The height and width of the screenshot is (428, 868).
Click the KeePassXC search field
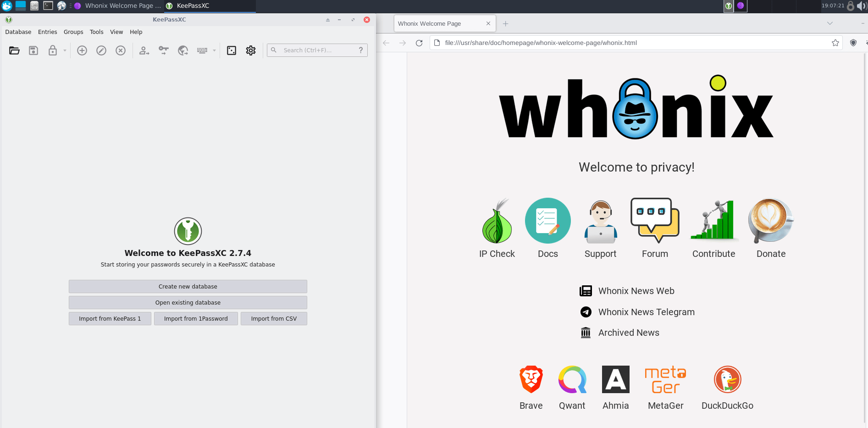point(316,50)
